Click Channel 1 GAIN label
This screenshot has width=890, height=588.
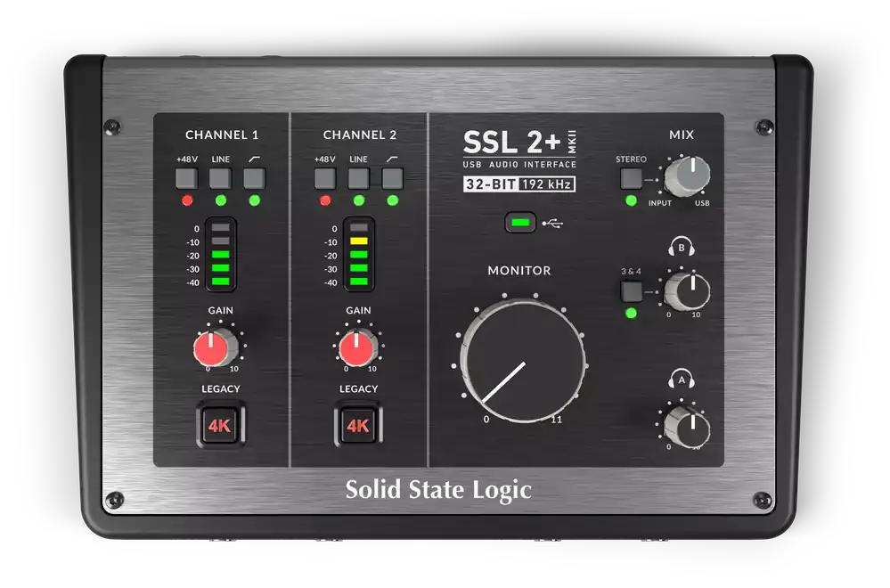(220, 310)
